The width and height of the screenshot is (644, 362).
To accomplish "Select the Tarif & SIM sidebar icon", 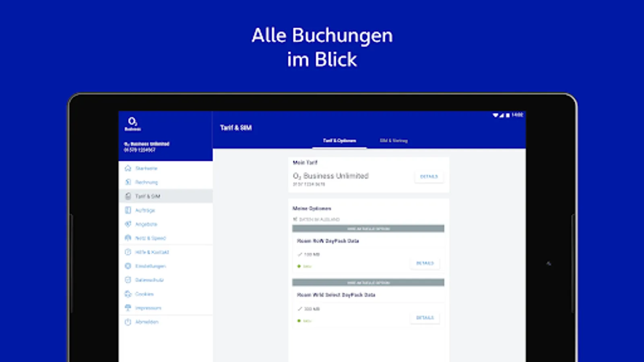I will (128, 196).
